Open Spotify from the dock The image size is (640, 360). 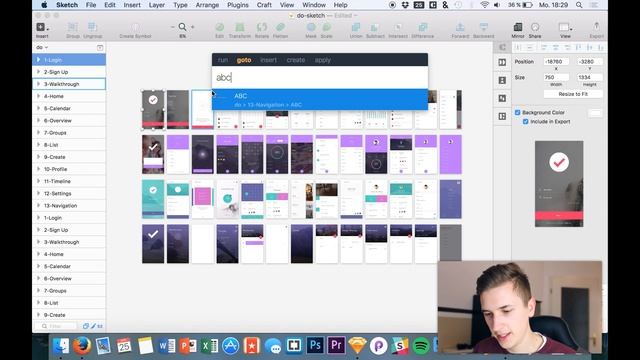(421, 346)
